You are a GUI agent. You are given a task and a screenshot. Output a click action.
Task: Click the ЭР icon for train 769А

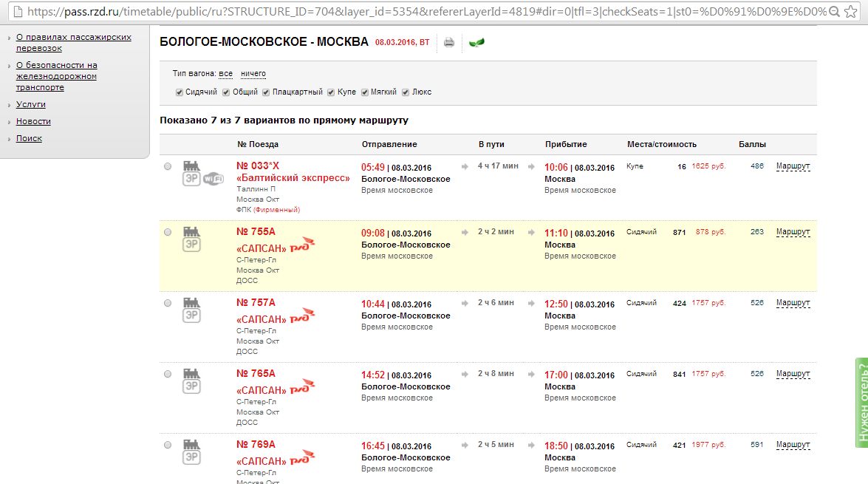coord(191,457)
